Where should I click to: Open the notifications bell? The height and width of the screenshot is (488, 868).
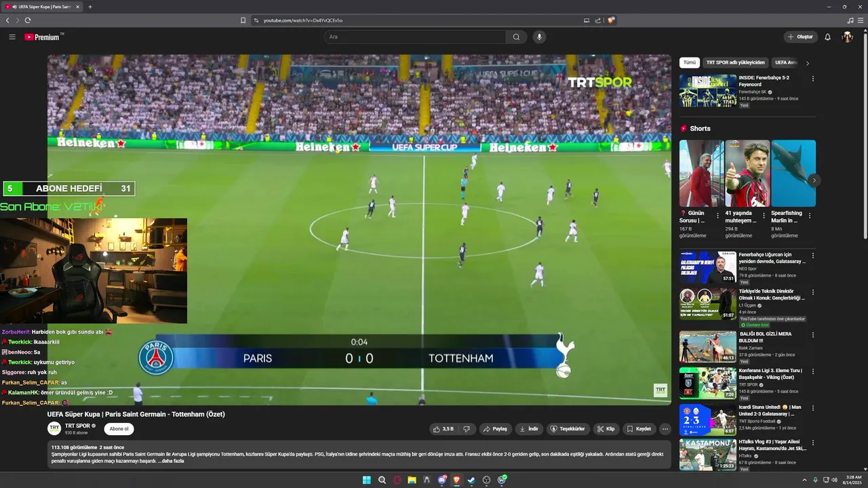click(827, 37)
